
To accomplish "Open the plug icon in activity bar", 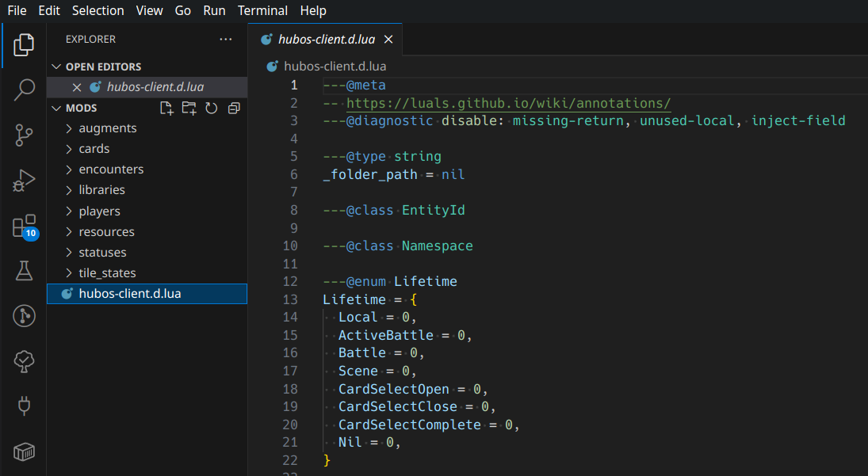I will (x=23, y=406).
